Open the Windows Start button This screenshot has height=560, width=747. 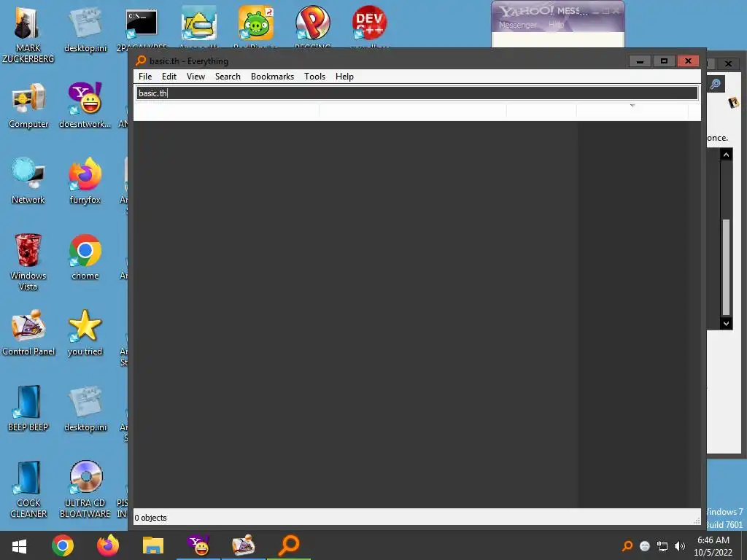(19, 546)
